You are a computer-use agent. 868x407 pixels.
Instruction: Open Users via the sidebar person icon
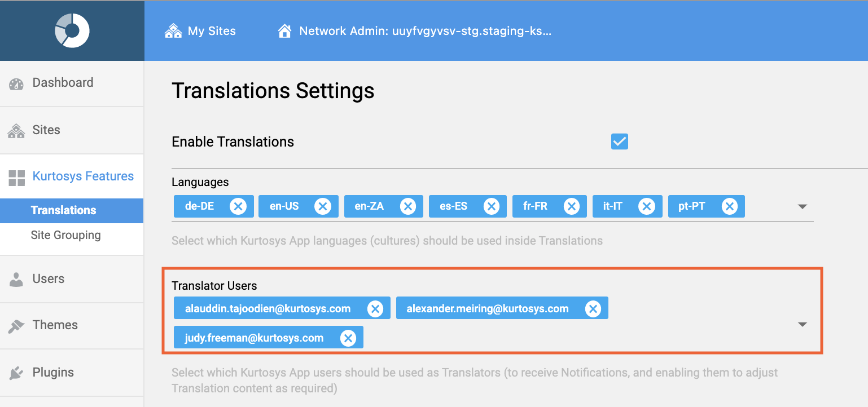click(x=16, y=278)
